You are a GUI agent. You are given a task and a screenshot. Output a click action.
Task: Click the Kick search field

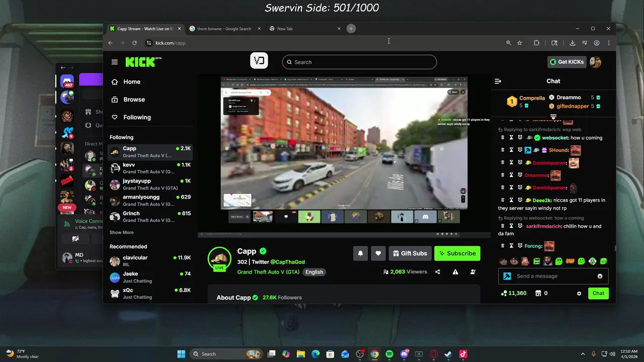[x=359, y=62]
